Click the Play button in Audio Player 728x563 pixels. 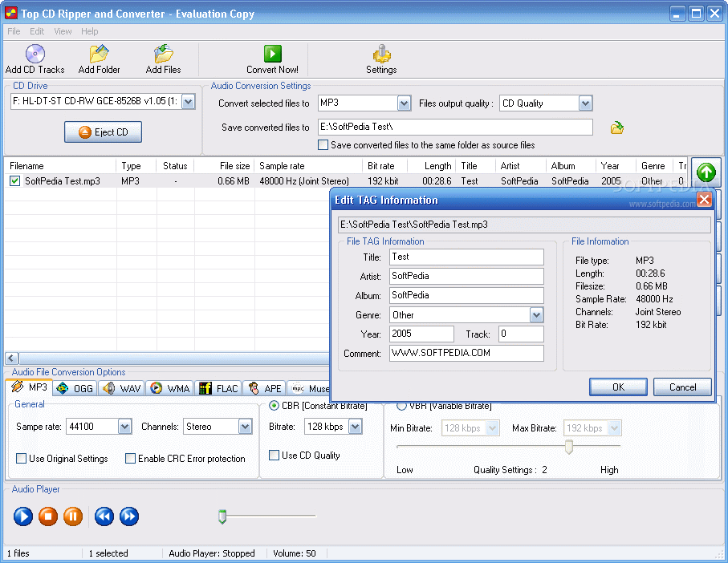[x=23, y=516]
